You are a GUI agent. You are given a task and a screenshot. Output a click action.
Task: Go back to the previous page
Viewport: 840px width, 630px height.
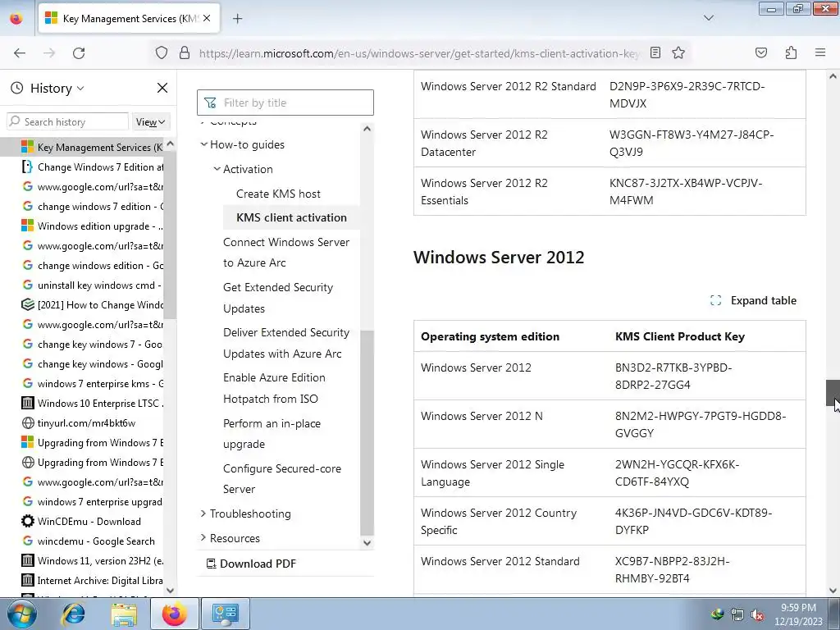(20, 53)
